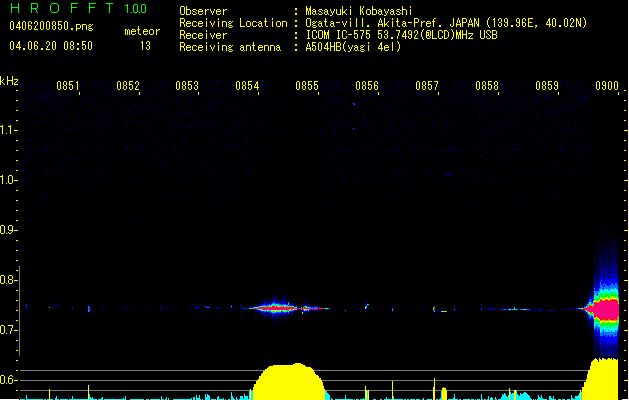Click the 0.7 kHz frequency label

8,330
